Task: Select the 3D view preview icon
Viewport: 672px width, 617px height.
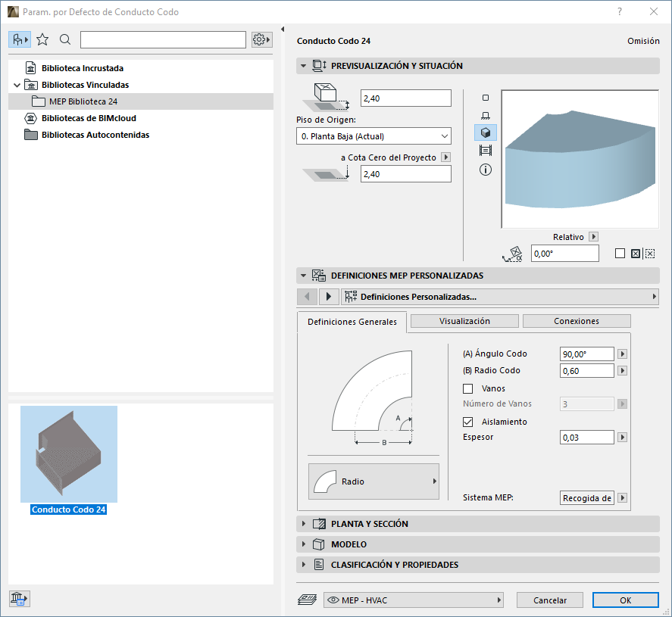Action: [486, 132]
